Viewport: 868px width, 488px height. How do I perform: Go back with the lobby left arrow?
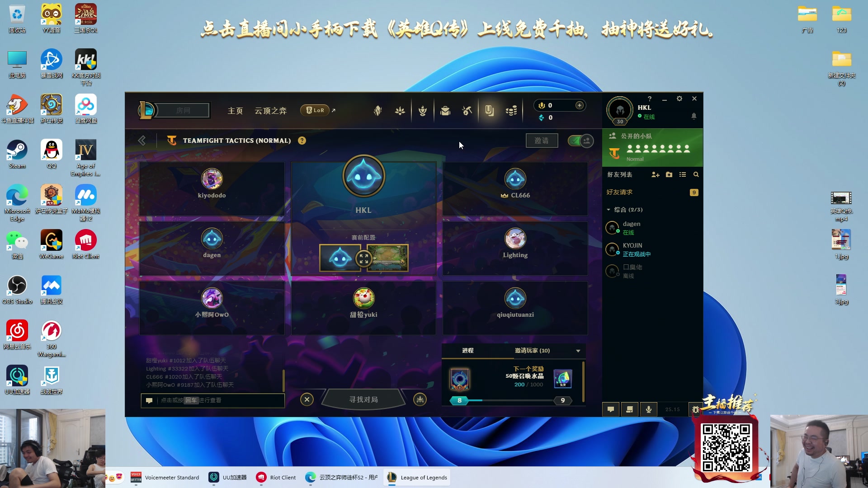[x=142, y=141]
